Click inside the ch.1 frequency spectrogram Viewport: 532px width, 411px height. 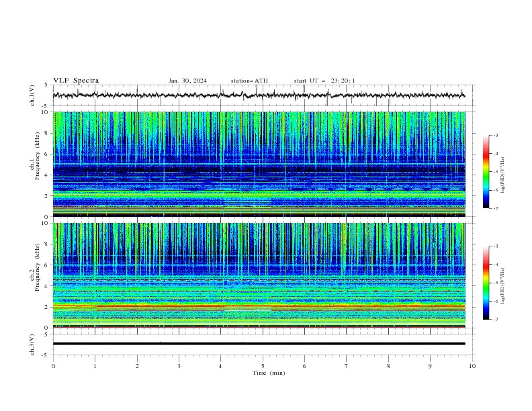point(259,164)
